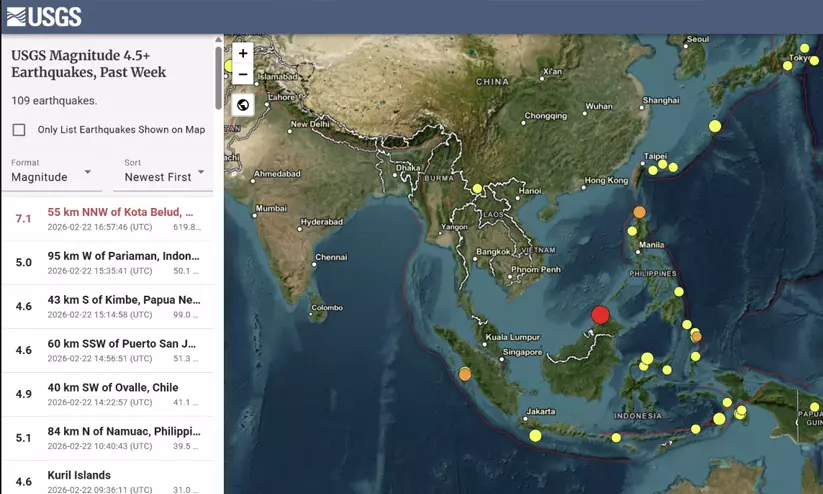The width and height of the screenshot is (823, 494).
Task: Select the 7.1 Kota Belud earthquake entry
Action: (107, 219)
